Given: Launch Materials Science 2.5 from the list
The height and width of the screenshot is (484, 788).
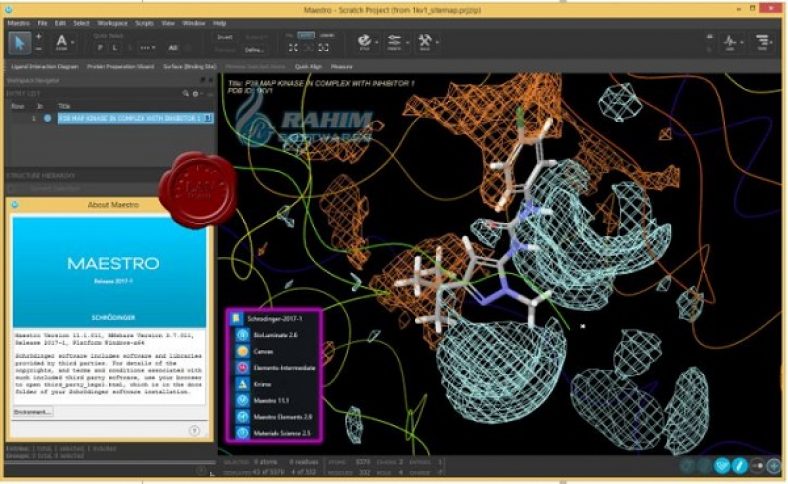Looking at the screenshot, I should click(275, 433).
